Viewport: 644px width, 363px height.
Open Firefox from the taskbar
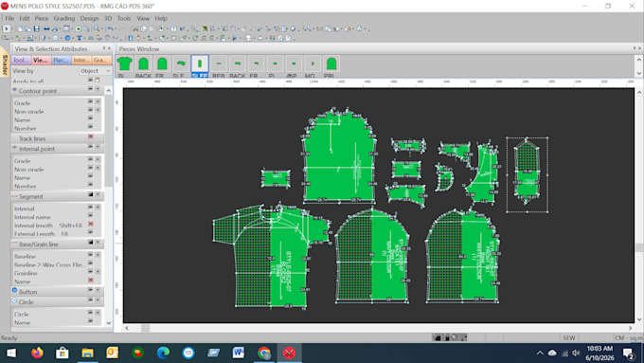point(37,354)
